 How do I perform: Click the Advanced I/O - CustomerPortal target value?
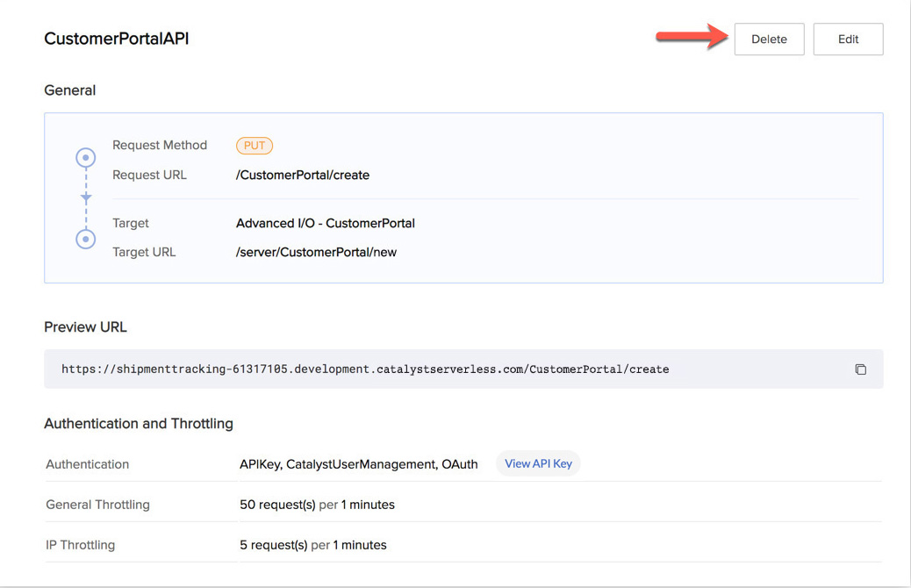(326, 223)
